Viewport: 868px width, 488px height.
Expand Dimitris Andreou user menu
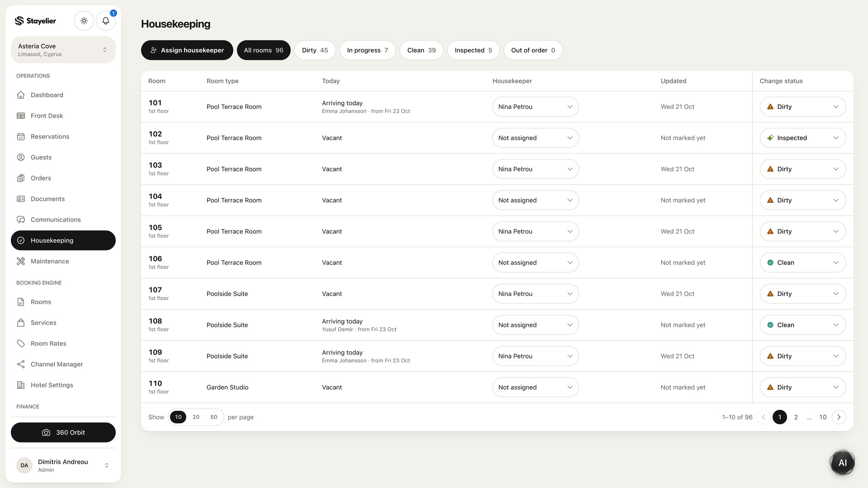click(x=63, y=465)
